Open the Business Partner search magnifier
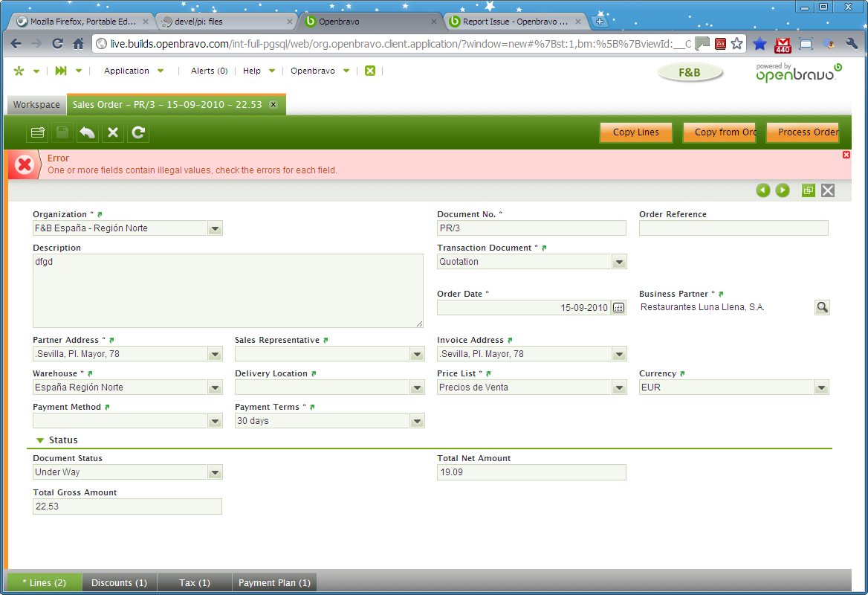The image size is (868, 595). 821,307
